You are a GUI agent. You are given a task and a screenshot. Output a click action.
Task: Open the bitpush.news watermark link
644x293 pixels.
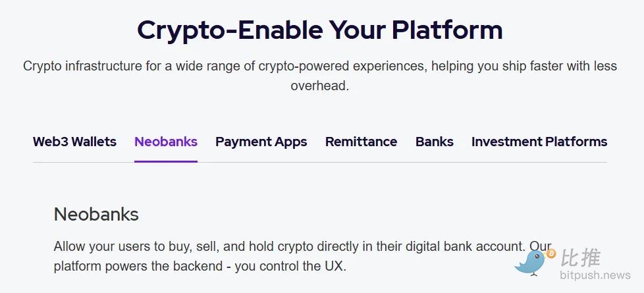coord(595,275)
